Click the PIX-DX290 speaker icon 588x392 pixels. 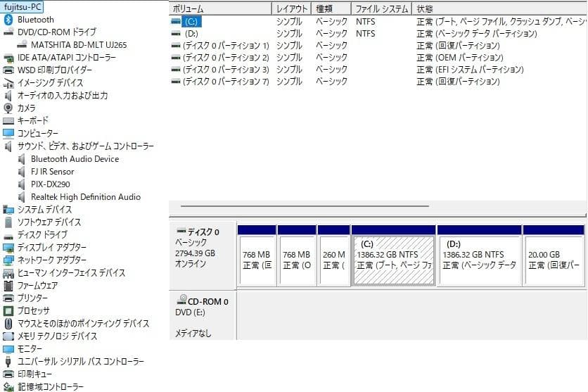tap(22, 184)
